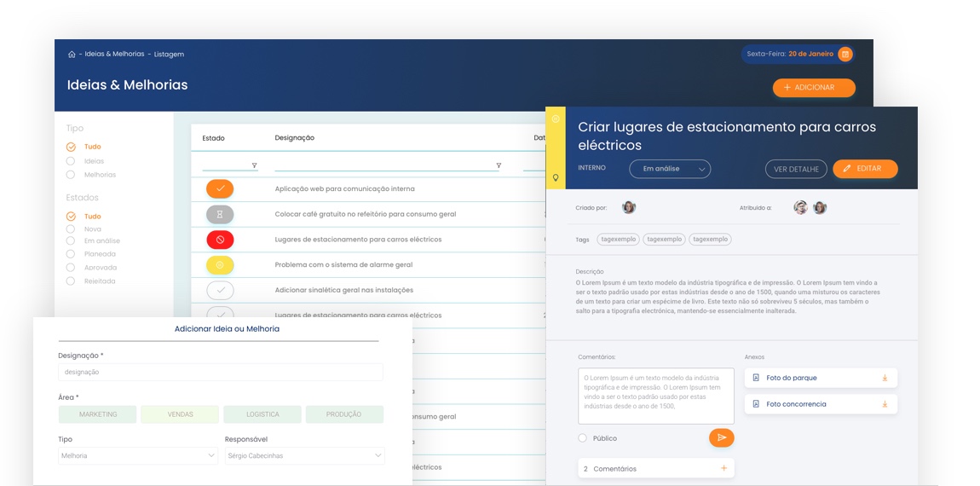Select Melhorias type filter
Viewport: 980px width, 486px height.
pos(71,175)
